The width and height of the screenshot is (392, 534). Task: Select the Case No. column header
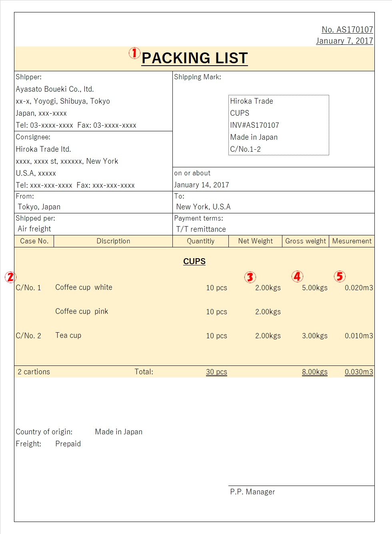34,241
